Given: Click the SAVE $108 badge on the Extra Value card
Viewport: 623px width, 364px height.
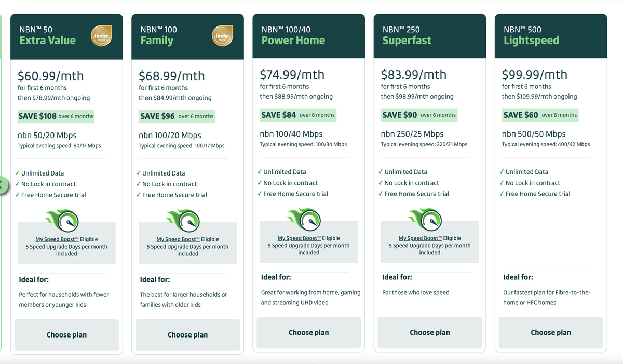Looking at the screenshot, I should tap(56, 116).
